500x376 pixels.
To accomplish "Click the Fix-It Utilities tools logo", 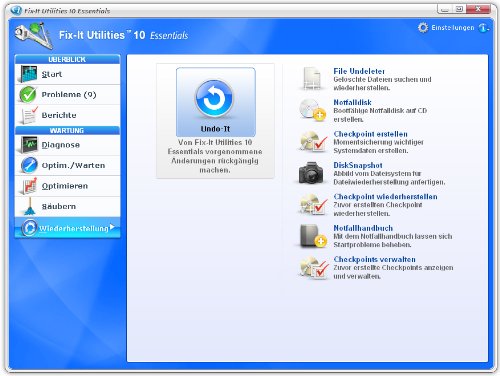I will pos(34,35).
